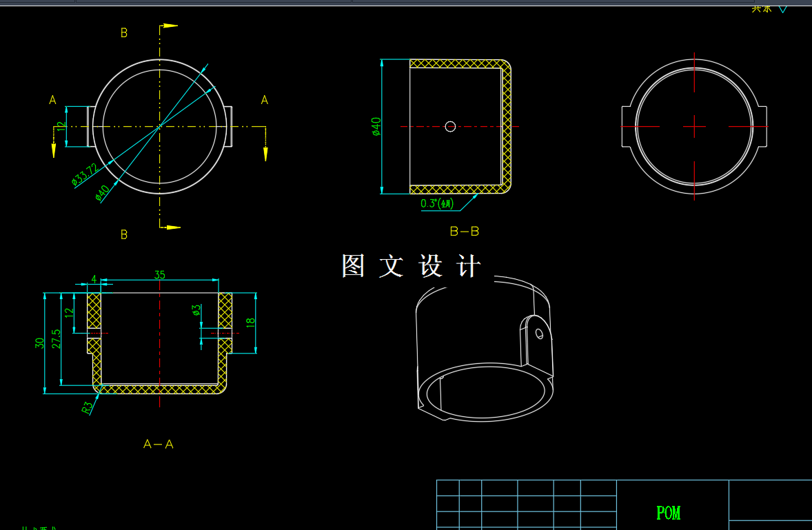Select the roughness triangle symbol at top right
This screenshot has height=530, width=812.
click(782, 9)
